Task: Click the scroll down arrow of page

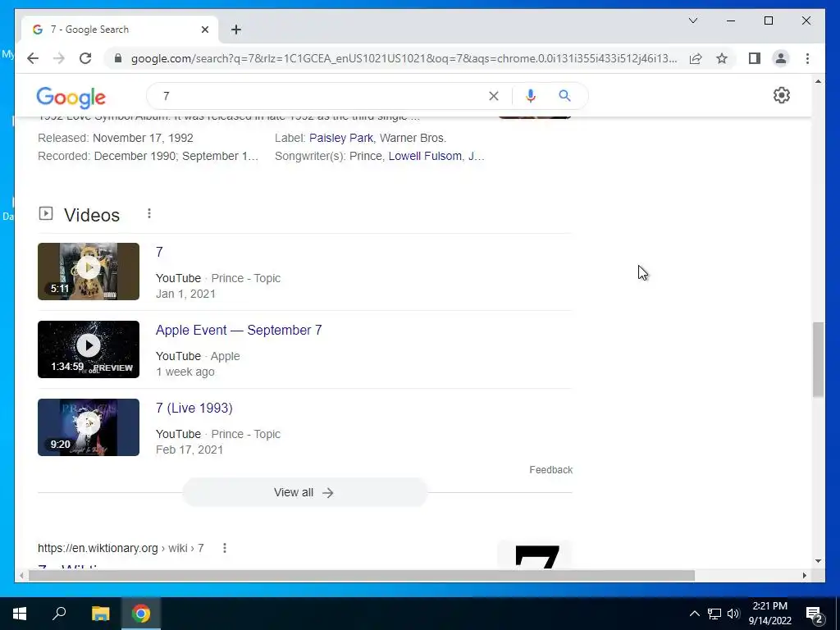Action: (x=818, y=561)
